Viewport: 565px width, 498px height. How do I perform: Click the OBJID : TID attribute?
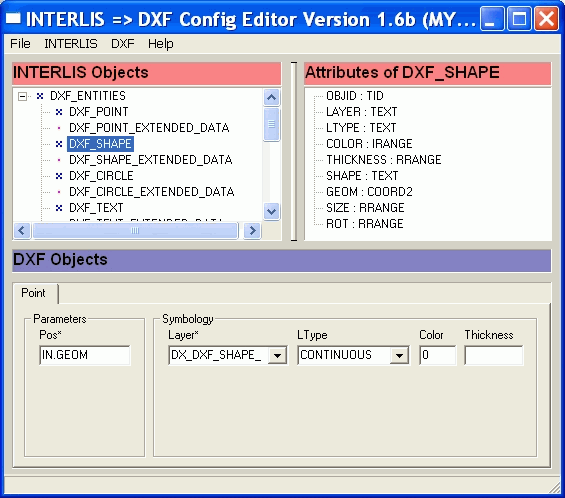point(355,96)
